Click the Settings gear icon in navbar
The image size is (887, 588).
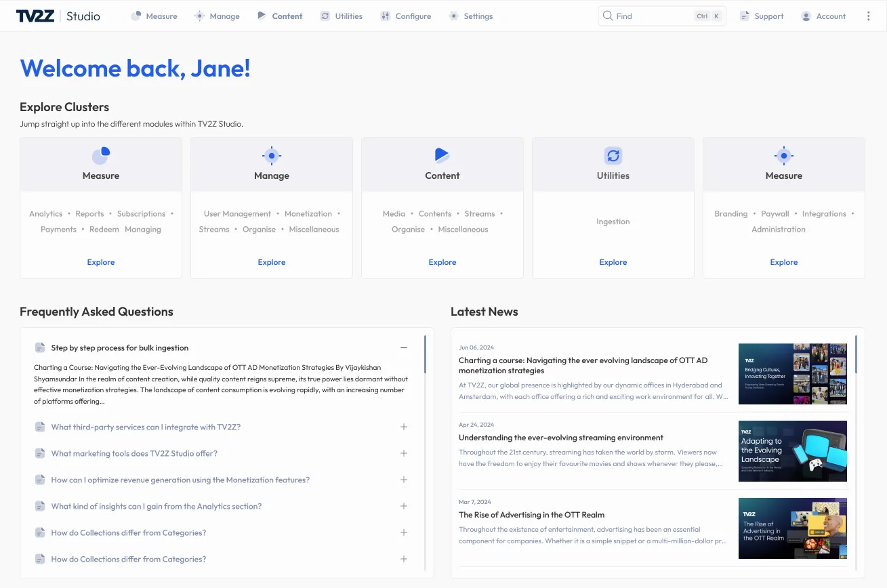452,16
